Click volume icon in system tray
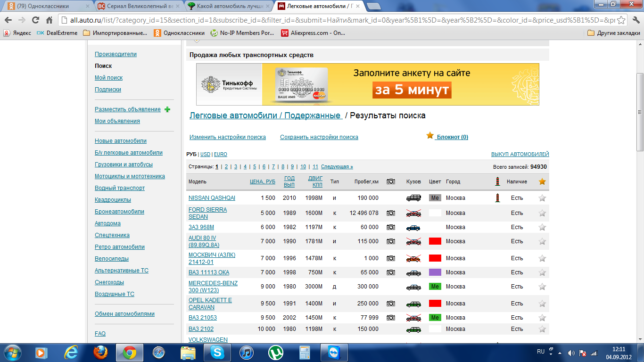644x362 pixels. point(571,353)
